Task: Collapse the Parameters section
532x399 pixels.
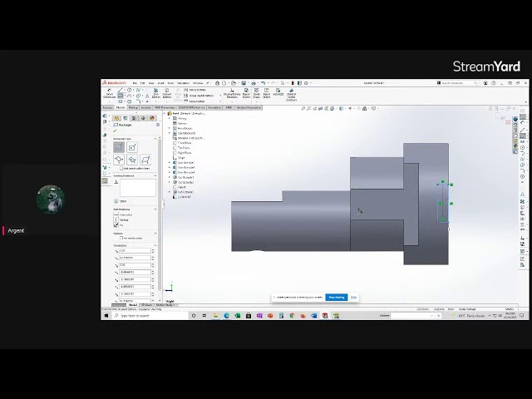Action: (155, 245)
